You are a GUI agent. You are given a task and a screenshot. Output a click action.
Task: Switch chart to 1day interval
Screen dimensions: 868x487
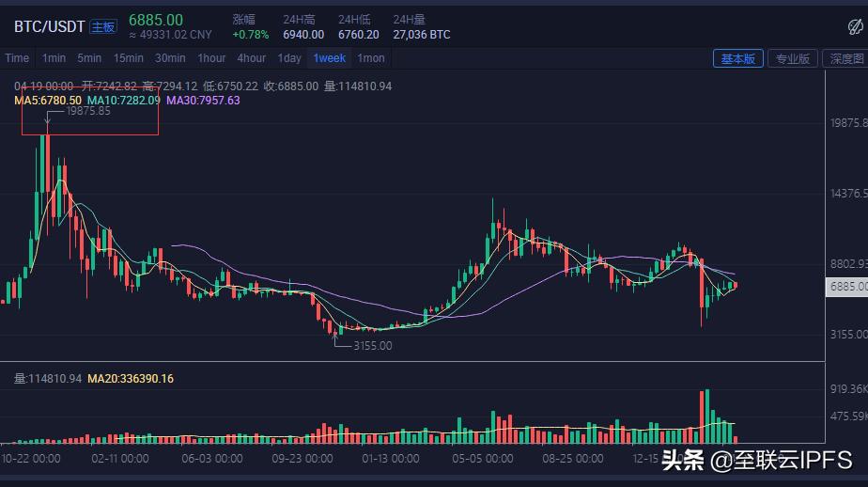click(x=289, y=58)
